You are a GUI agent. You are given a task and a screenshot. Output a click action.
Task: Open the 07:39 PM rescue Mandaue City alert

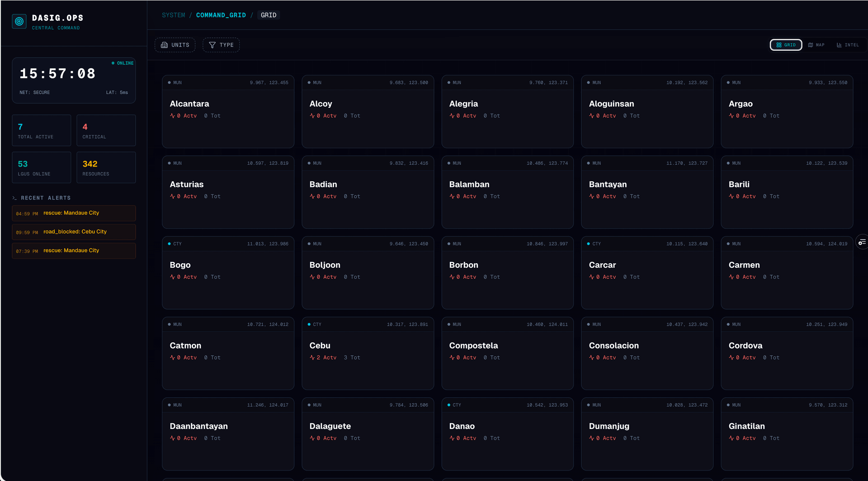74,251
